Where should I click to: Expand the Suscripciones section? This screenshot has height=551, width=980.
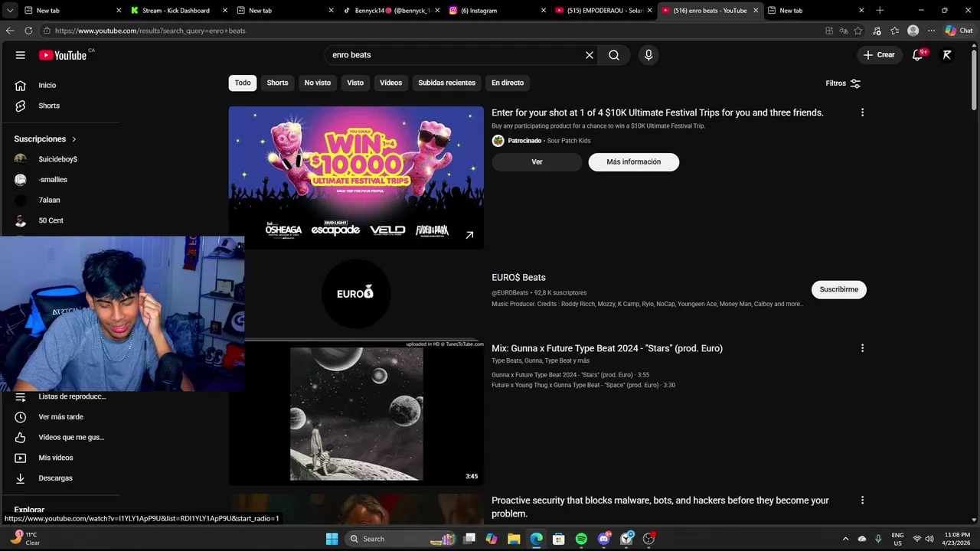tap(45, 139)
